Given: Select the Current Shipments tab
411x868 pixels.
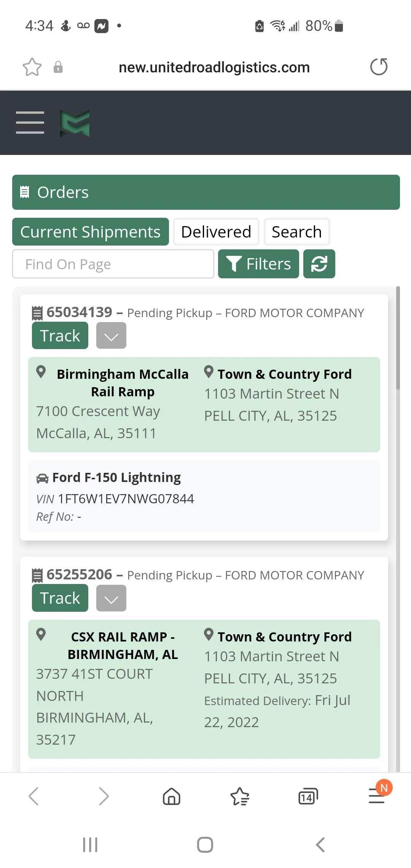Looking at the screenshot, I should pyautogui.click(x=91, y=232).
